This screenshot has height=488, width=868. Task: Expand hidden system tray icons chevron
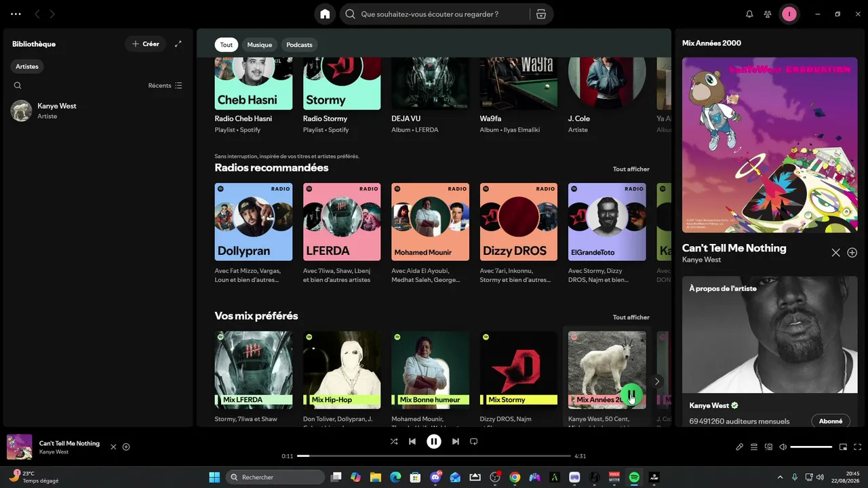coord(780,477)
